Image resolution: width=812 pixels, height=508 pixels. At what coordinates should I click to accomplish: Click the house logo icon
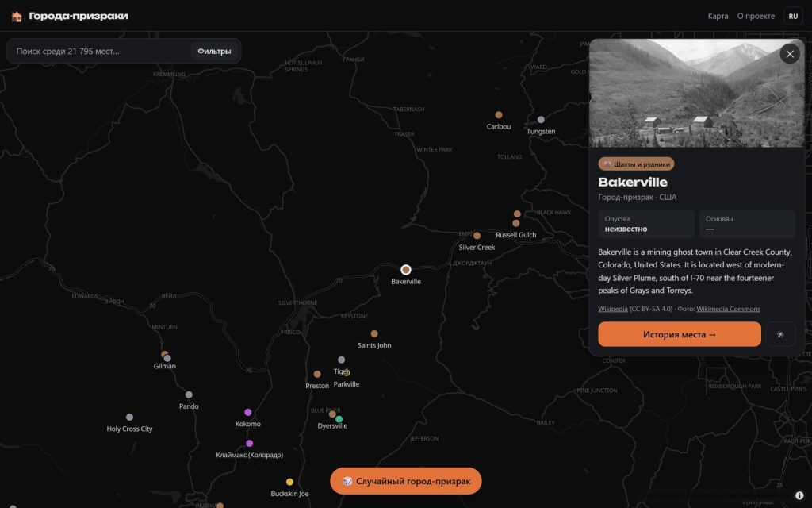(17, 17)
